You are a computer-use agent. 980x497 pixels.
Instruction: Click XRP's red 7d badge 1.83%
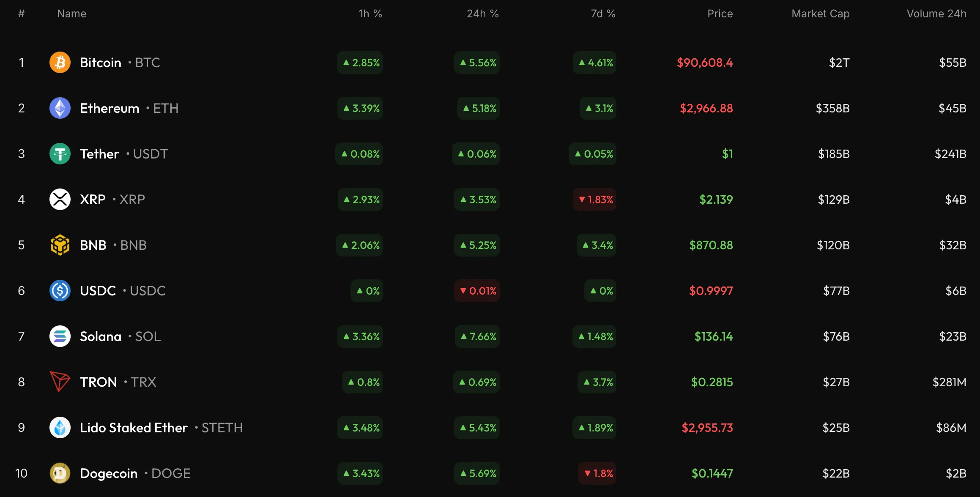pos(595,199)
